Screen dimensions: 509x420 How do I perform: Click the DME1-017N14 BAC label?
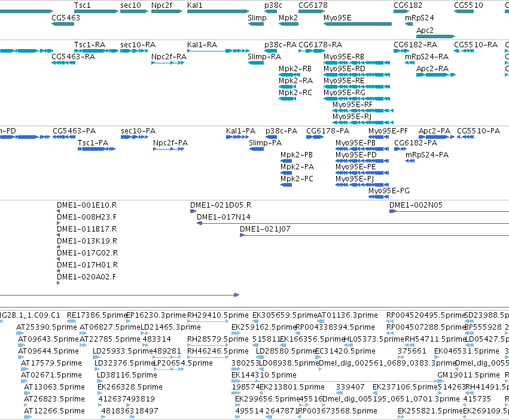click(224, 217)
